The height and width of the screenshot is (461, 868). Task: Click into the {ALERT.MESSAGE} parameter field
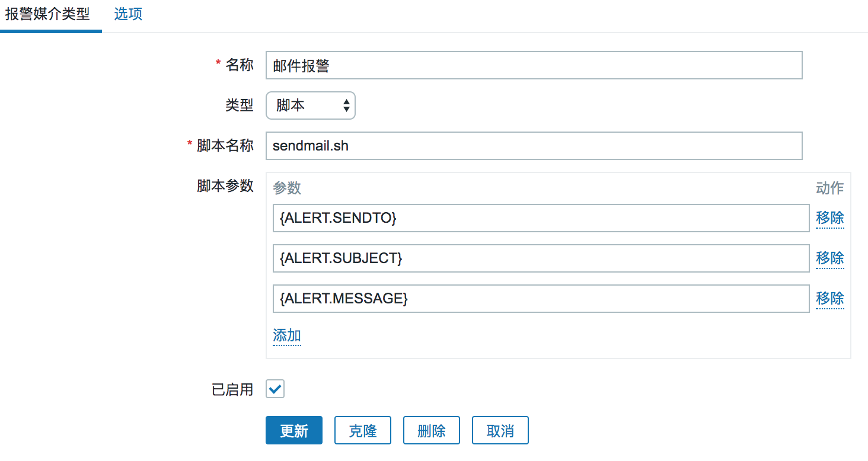click(541, 299)
